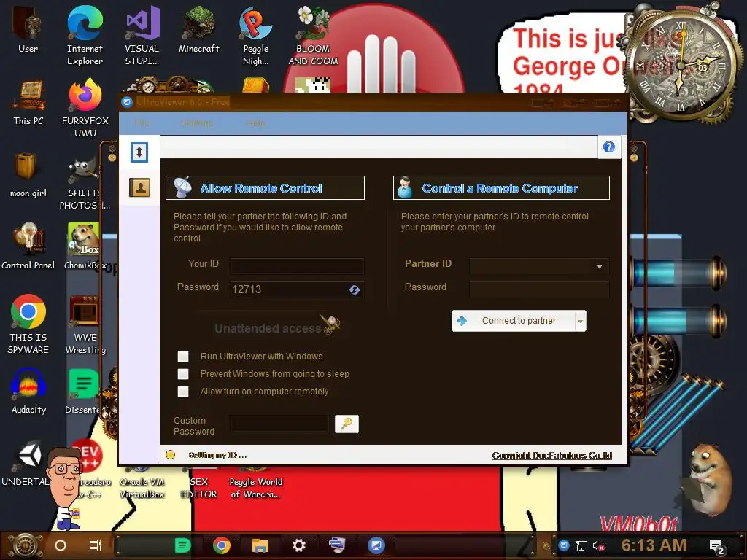Click the Custom Password input field
This screenshot has width=747, height=560.
click(x=279, y=424)
